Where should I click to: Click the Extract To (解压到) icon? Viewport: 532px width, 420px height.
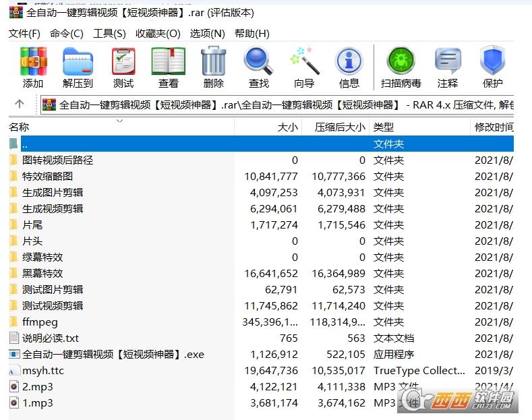[x=78, y=62]
